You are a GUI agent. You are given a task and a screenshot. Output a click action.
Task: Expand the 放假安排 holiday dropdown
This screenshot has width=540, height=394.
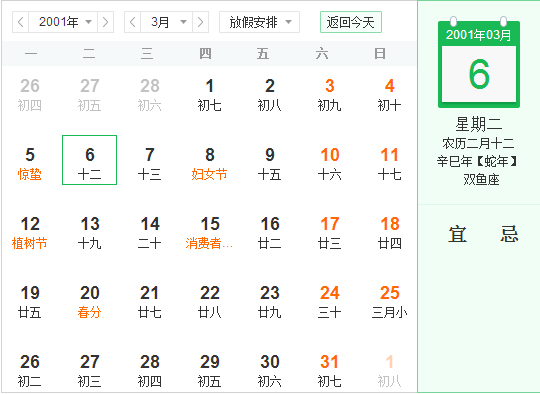[x=259, y=22]
